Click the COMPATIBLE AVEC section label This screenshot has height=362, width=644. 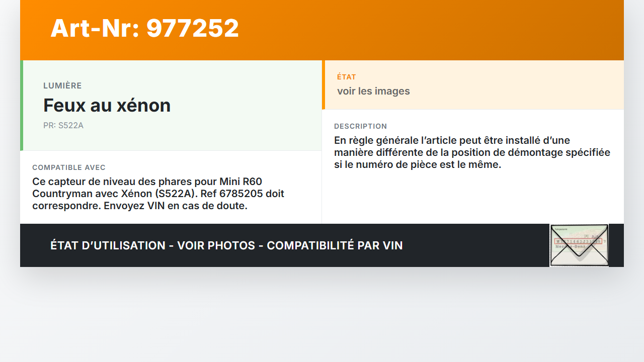pyautogui.click(x=69, y=167)
